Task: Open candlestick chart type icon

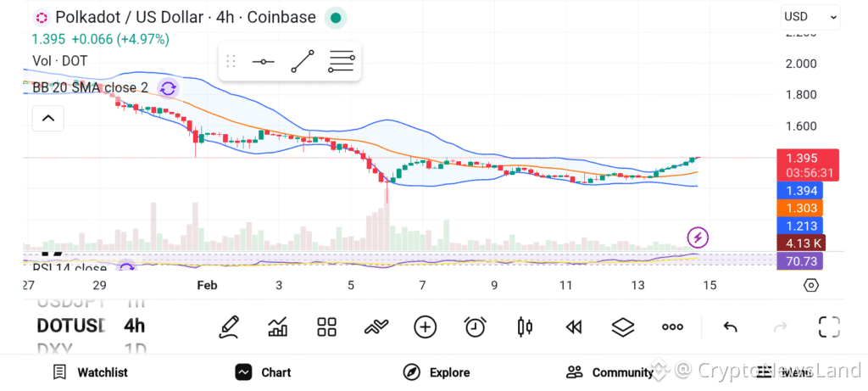Action: pos(525,327)
